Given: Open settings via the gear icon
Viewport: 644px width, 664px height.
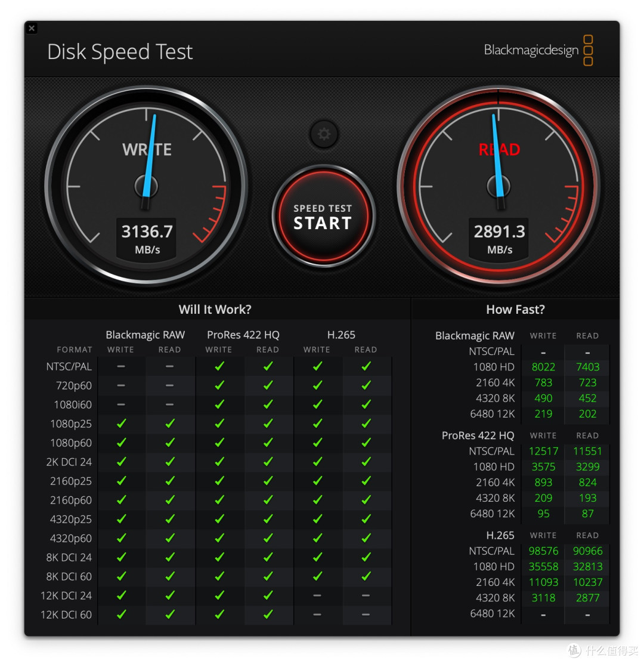Looking at the screenshot, I should coord(324,134).
